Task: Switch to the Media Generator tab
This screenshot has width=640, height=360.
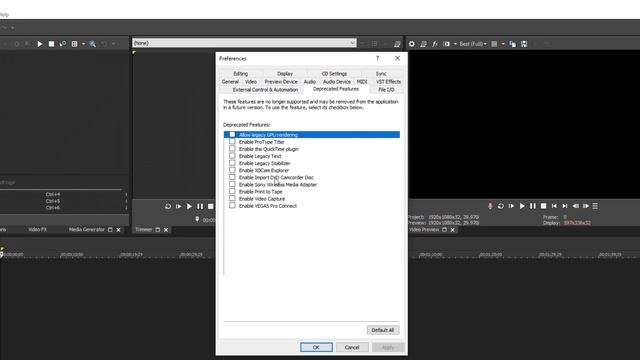Action: point(87,230)
